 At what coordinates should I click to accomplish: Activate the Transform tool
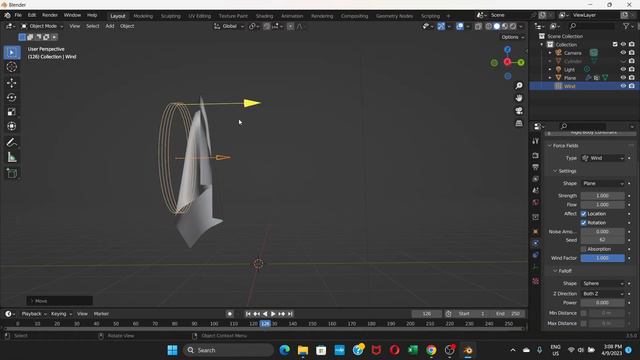[x=11, y=126]
